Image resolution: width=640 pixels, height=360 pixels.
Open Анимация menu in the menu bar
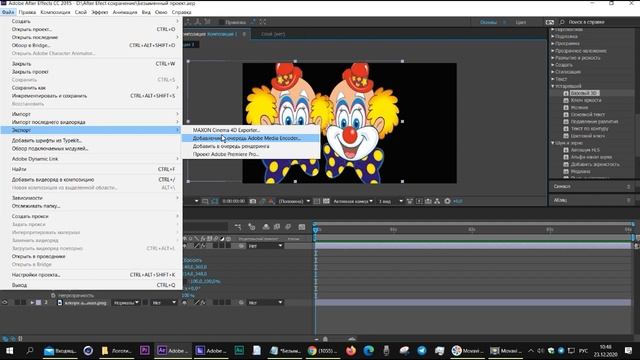pos(125,12)
